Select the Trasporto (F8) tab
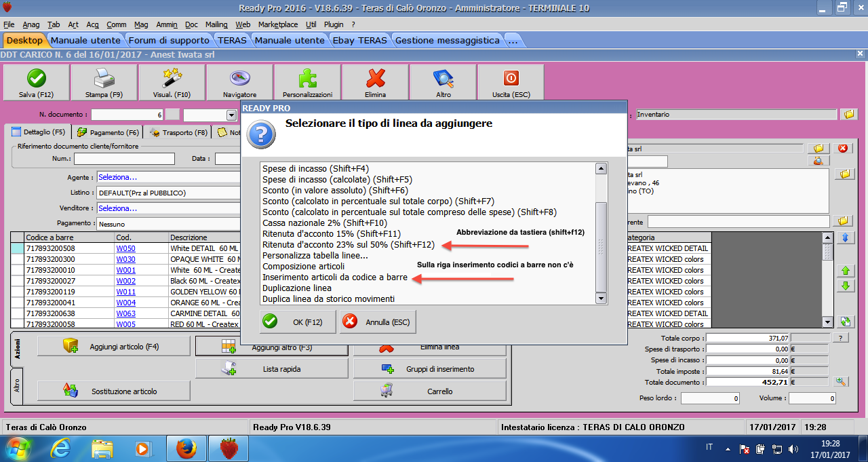 coord(178,132)
